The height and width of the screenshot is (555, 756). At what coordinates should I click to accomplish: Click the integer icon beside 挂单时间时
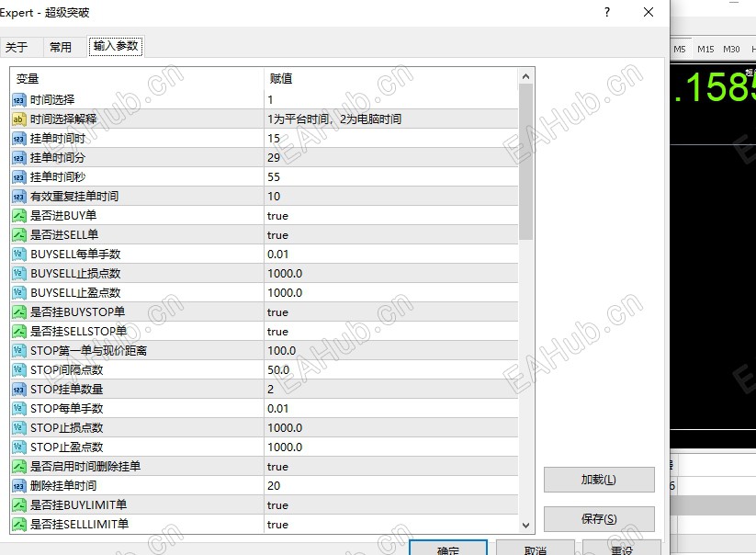pyautogui.click(x=18, y=139)
